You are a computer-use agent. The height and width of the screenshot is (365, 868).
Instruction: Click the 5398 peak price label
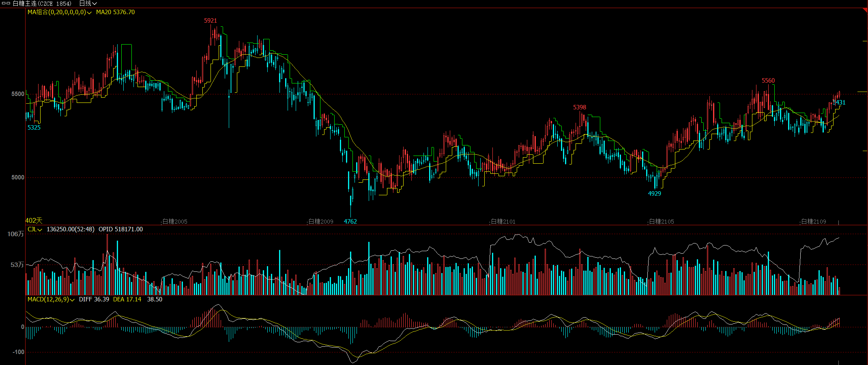point(580,107)
